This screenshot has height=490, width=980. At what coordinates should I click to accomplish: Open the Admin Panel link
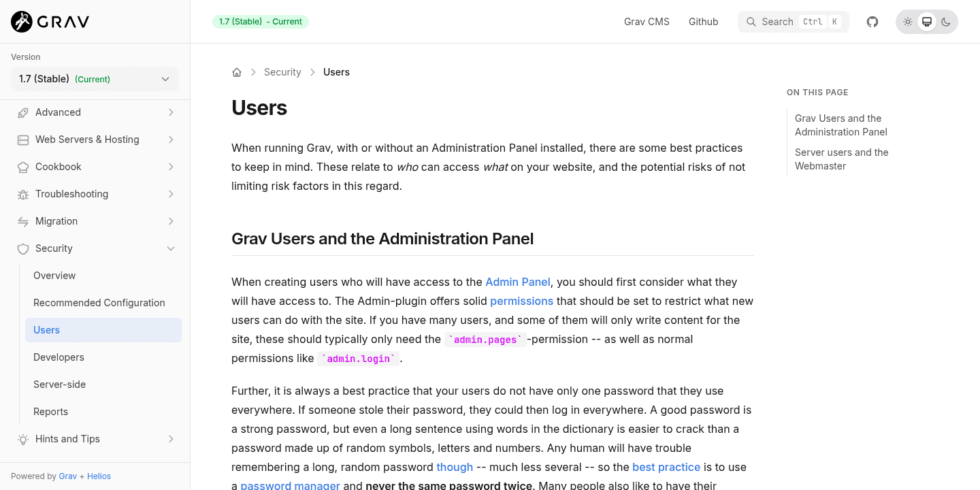pos(518,282)
